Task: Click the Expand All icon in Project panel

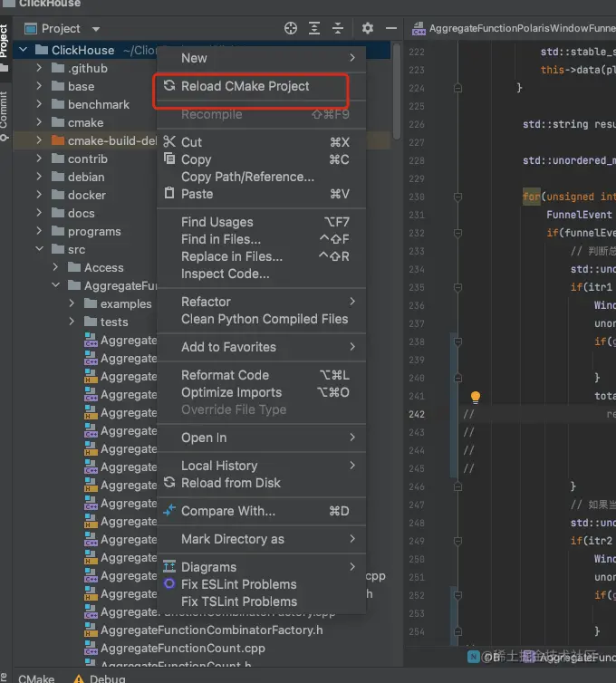Action: click(314, 29)
